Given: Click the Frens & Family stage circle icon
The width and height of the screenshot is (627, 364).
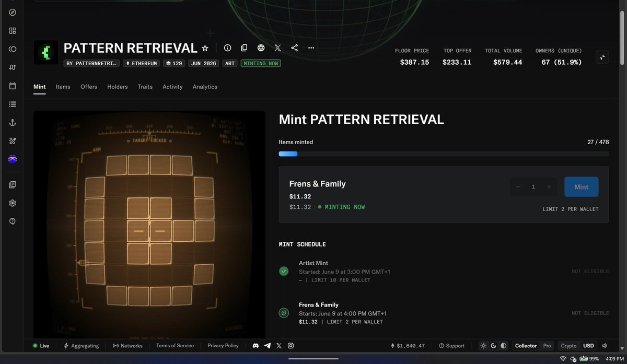Looking at the screenshot, I should [284, 313].
